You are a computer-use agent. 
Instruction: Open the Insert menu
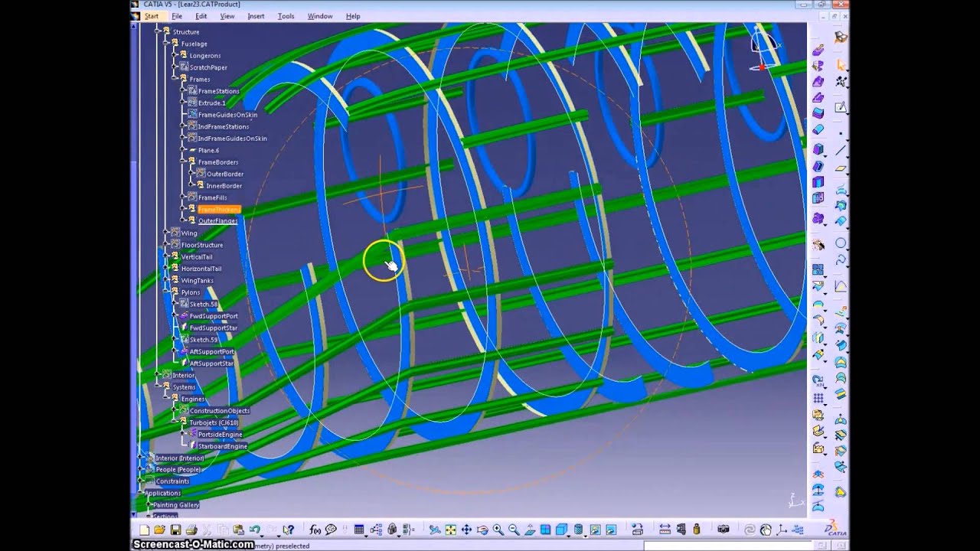[256, 16]
